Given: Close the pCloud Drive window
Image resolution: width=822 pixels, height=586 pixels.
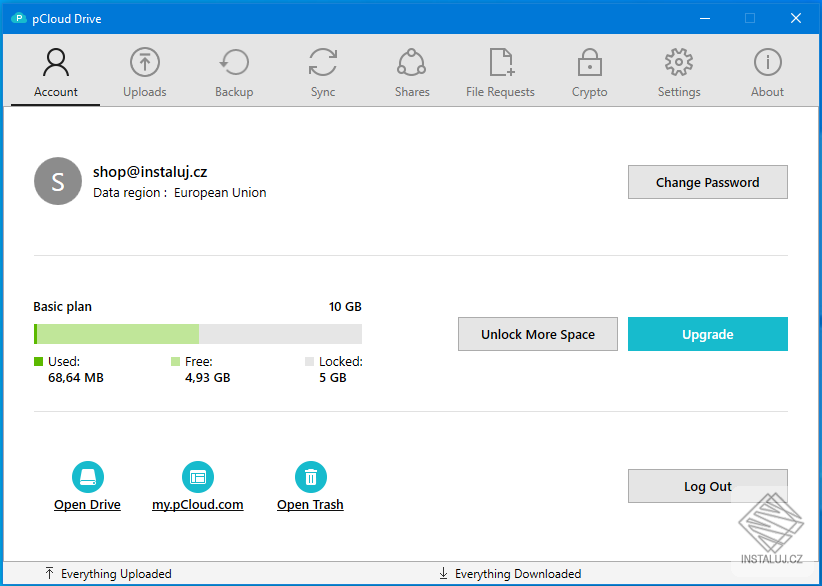Looking at the screenshot, I should pyautogui.click(x=796, y=18).
